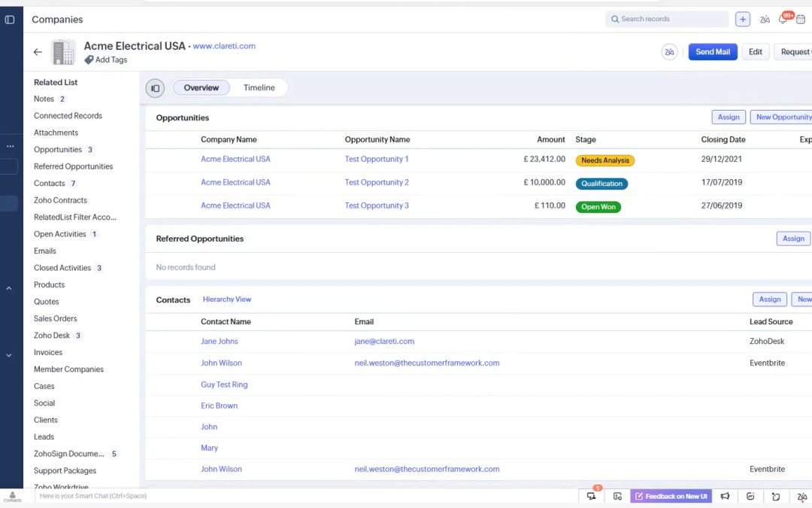Open contact Jane Johns
Screen dimensions: 812x508
pyautogui.click(x=220, y=342)
